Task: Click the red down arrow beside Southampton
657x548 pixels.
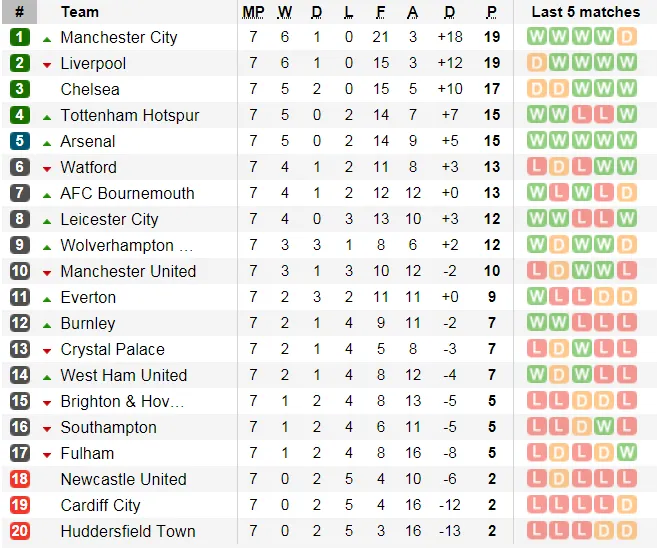Action: pyautogui.click(x=47, y=428)
